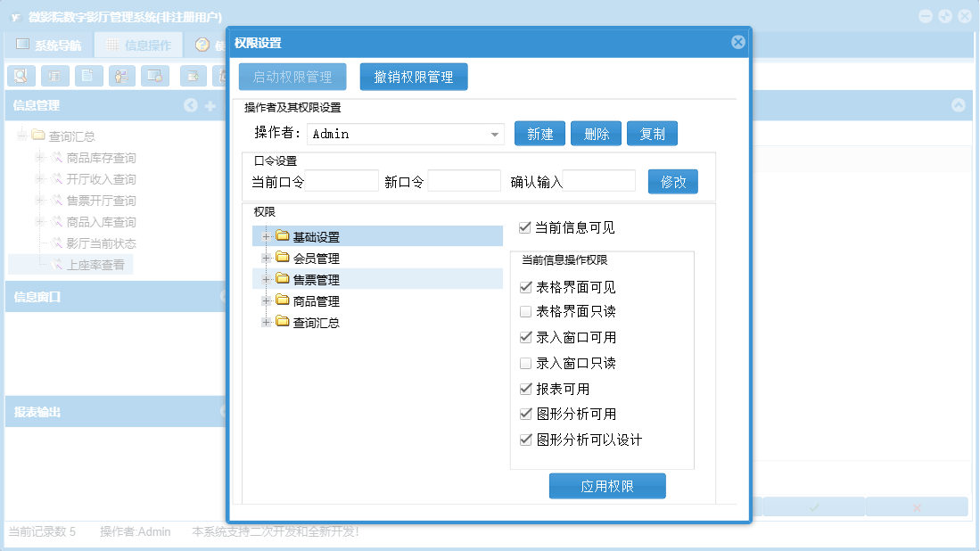
Task: Click 复制 to copy the operator
Action: tap(653, 134)
